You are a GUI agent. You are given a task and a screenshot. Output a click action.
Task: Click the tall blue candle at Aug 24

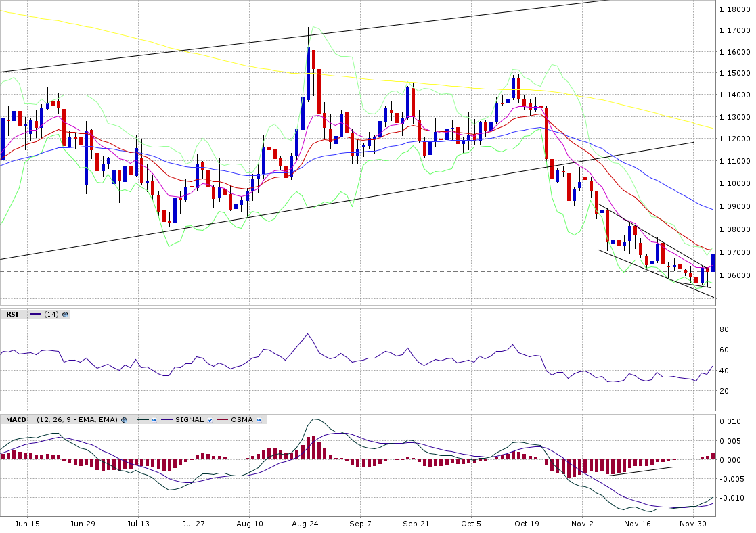tap(308, 73)
